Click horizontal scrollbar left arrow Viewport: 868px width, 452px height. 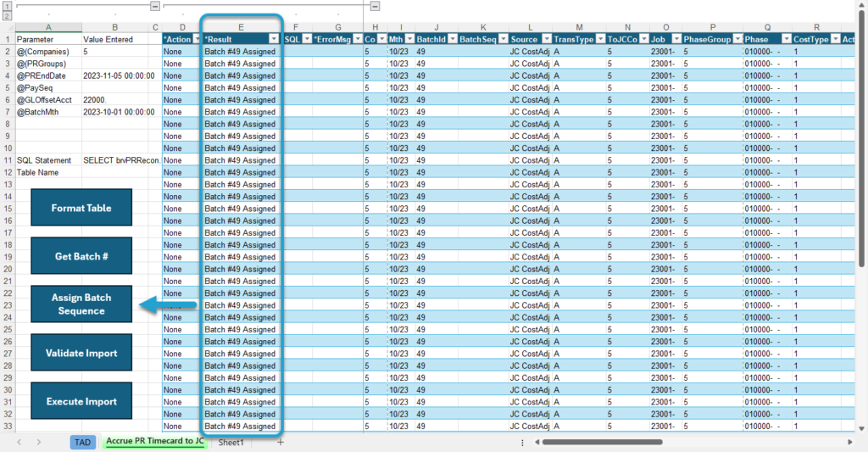point(537,442)
